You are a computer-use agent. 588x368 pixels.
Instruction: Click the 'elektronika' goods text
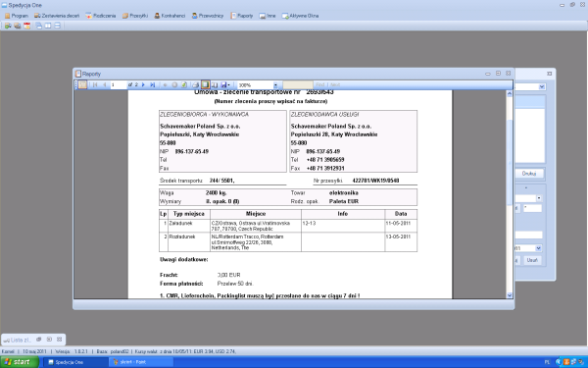344,193
